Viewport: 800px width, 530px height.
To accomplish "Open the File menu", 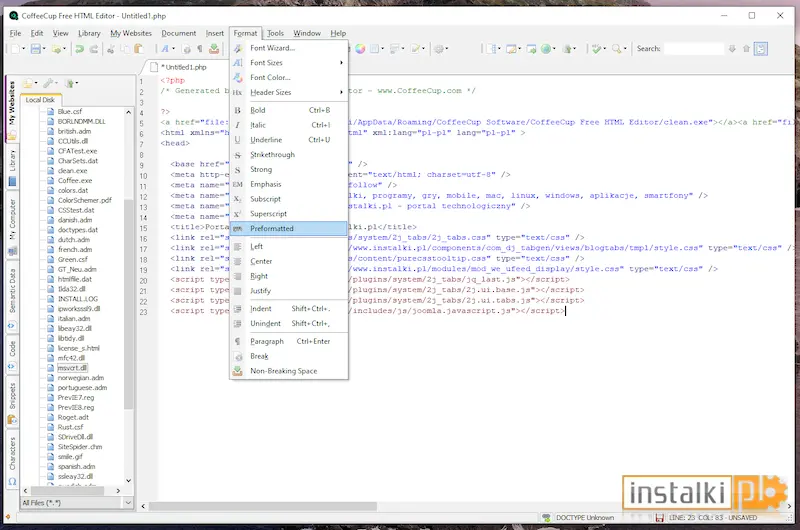I will click(15, 33).
